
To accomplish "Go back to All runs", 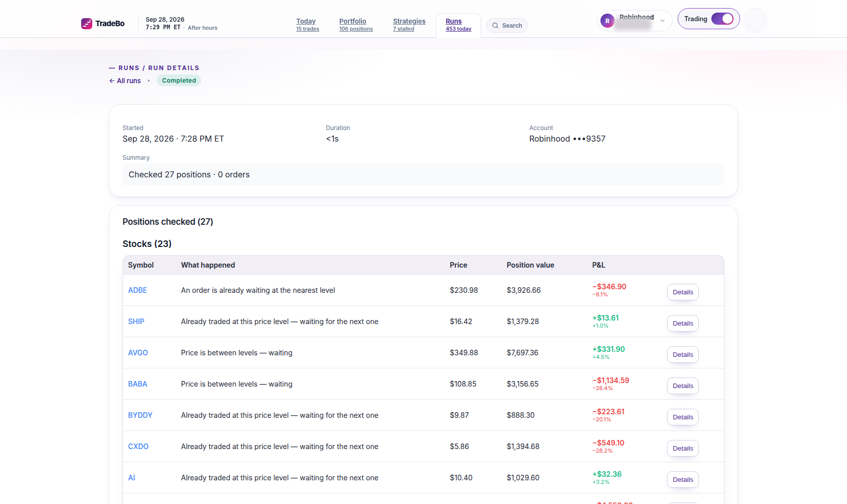I will [x=125, y=81].
